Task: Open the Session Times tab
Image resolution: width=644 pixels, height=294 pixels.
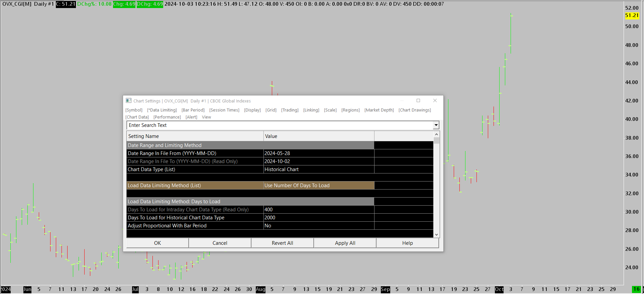Action: (224, 110)
